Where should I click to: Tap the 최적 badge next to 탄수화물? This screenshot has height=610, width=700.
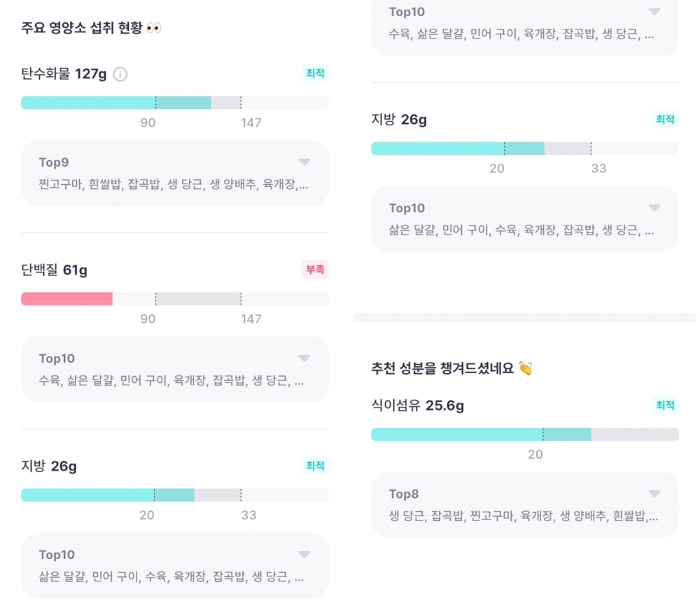315,74
